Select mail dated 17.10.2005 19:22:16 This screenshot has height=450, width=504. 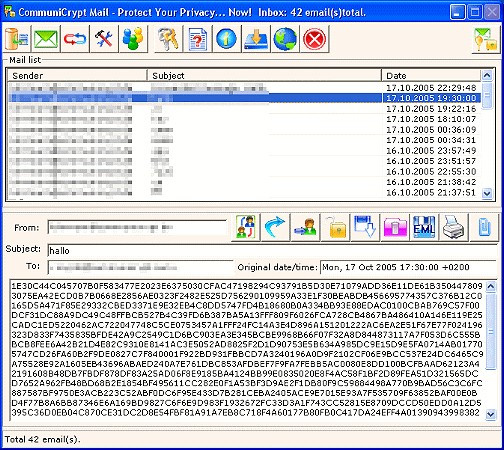(244, 109)
